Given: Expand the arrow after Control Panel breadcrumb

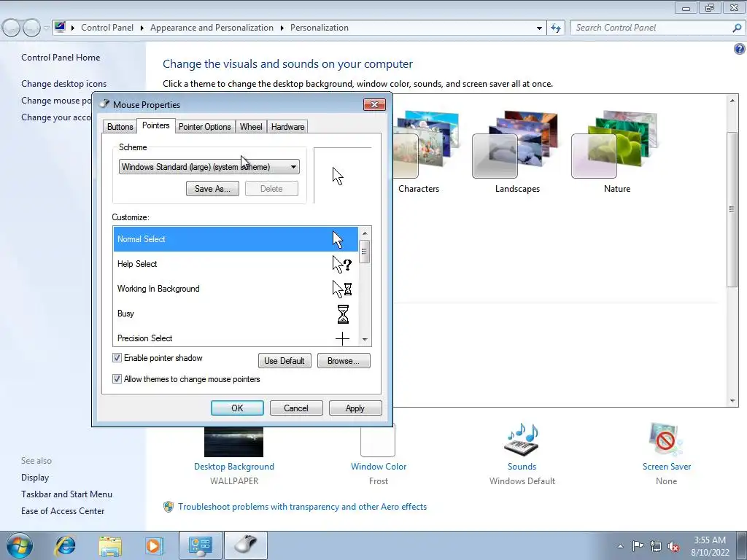Looking at the screenshot, I should tap(142, 28).
